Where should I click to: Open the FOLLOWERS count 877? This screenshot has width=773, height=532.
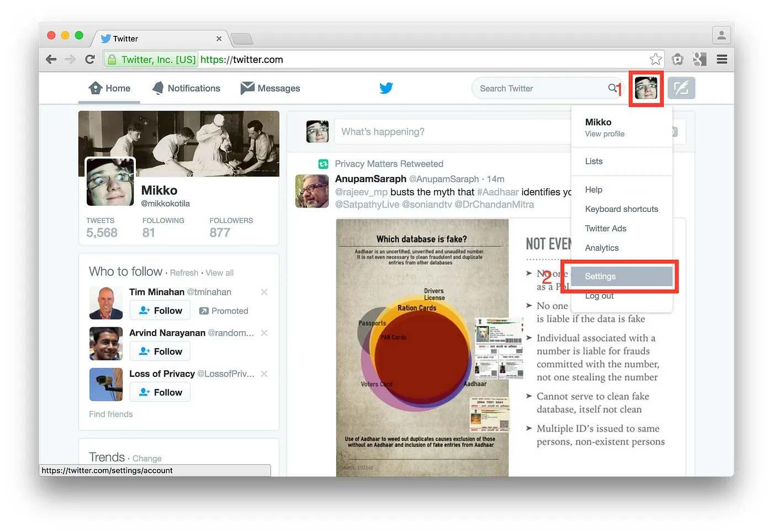[x=231, y=227]
